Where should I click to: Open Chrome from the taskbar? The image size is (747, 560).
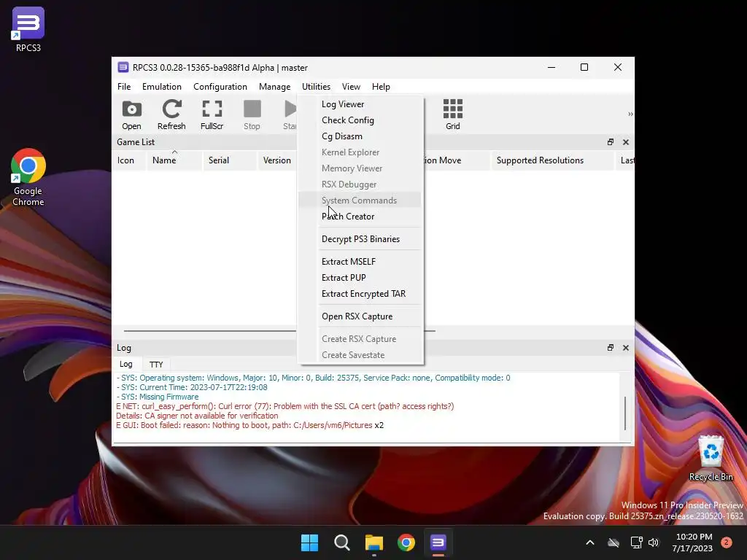(x=406, y=542)
